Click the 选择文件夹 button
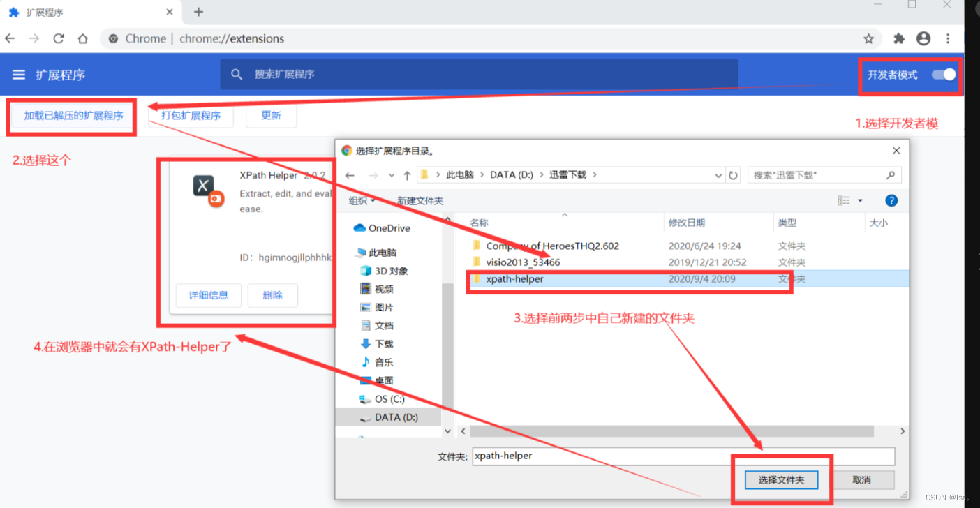The height and width of the screenshot is (508, 980). click(x=780, y=480)
